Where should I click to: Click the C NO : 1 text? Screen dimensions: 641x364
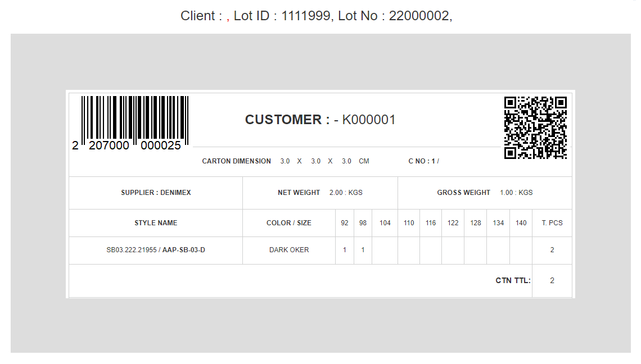point(423,161)
